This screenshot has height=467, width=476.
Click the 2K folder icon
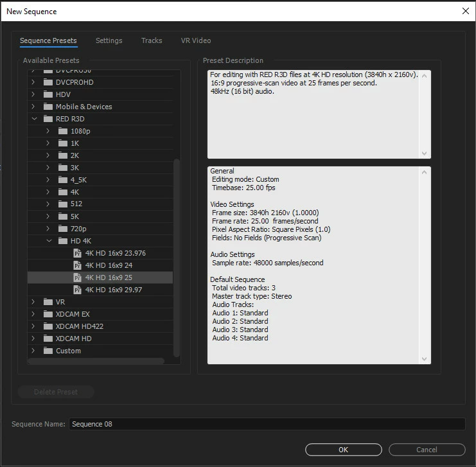(x=63, y=155)
